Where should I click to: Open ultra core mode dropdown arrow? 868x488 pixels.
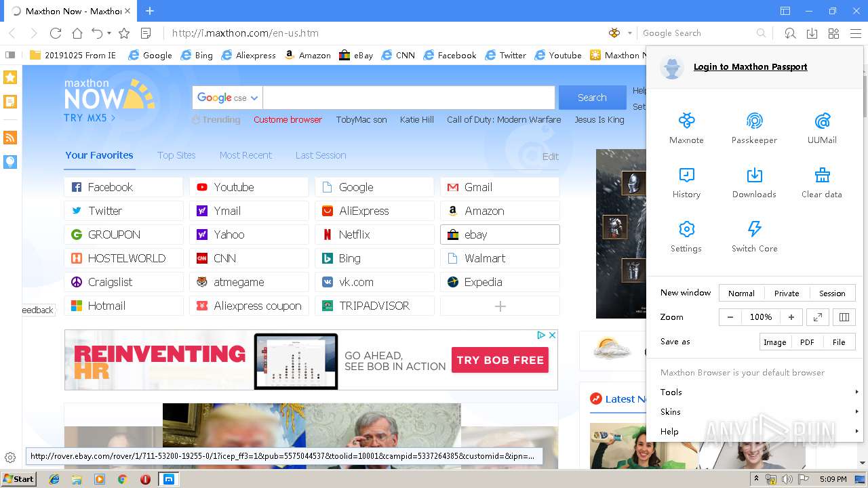[x=630, y=33]
